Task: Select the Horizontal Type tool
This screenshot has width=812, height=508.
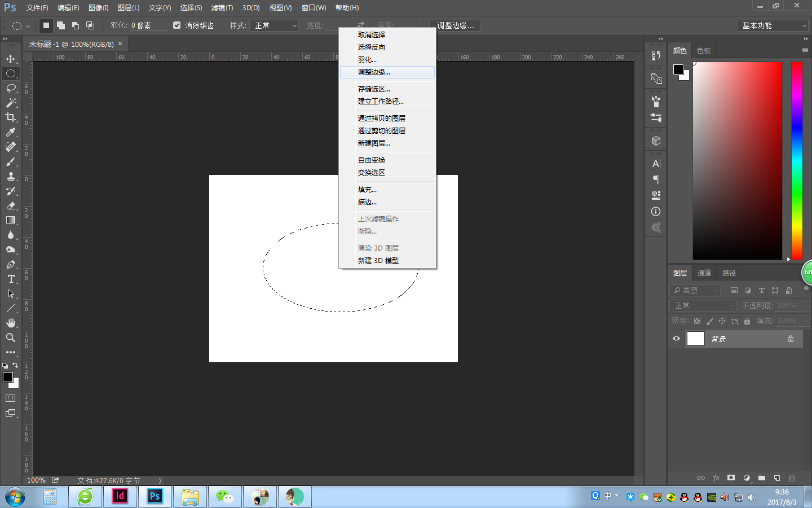Action: pos(11,279)
